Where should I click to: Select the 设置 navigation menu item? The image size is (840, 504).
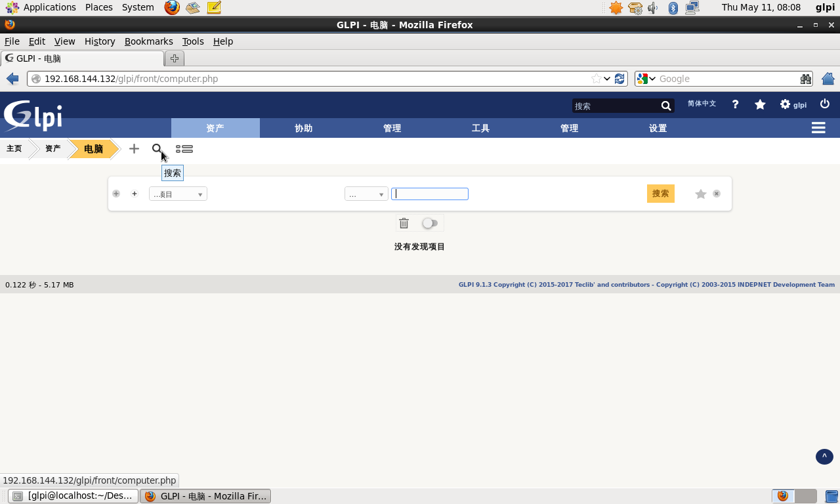pyautogui.click(x=658, y=128)
